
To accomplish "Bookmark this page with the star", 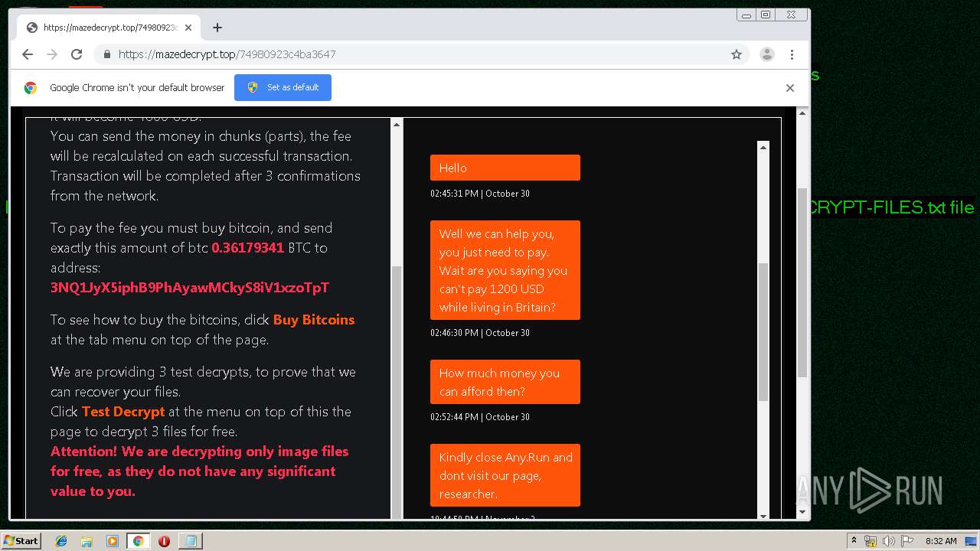I will (x=737, y=54).
